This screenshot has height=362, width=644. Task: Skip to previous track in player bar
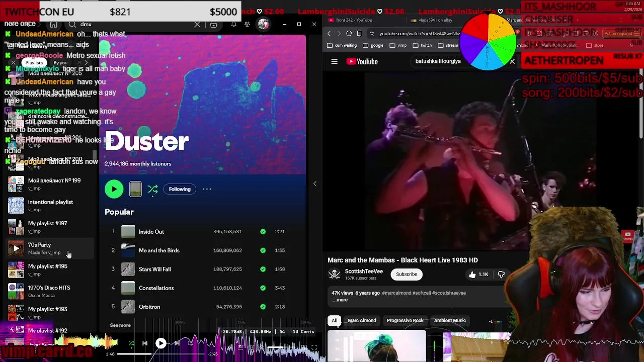click(x=145, y=344)
